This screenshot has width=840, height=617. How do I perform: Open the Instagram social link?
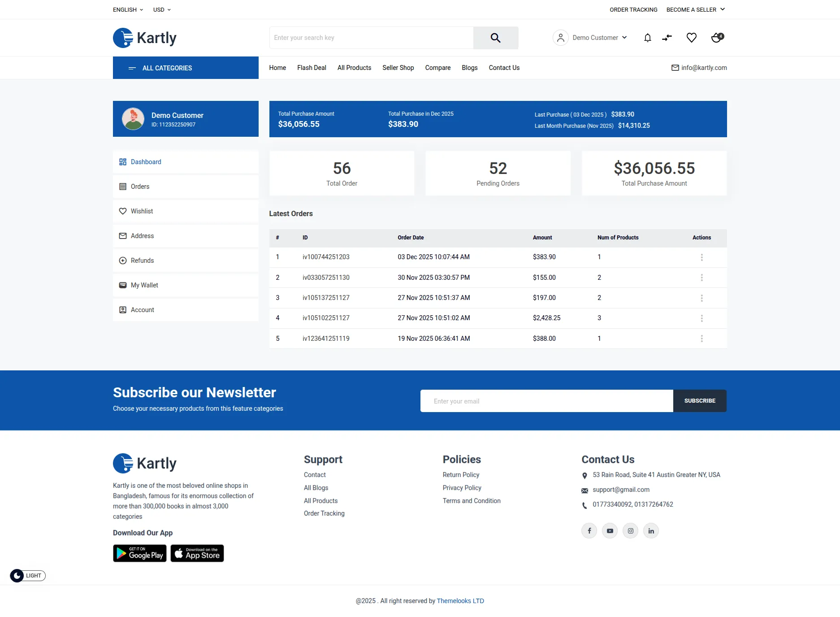(630, 531)
